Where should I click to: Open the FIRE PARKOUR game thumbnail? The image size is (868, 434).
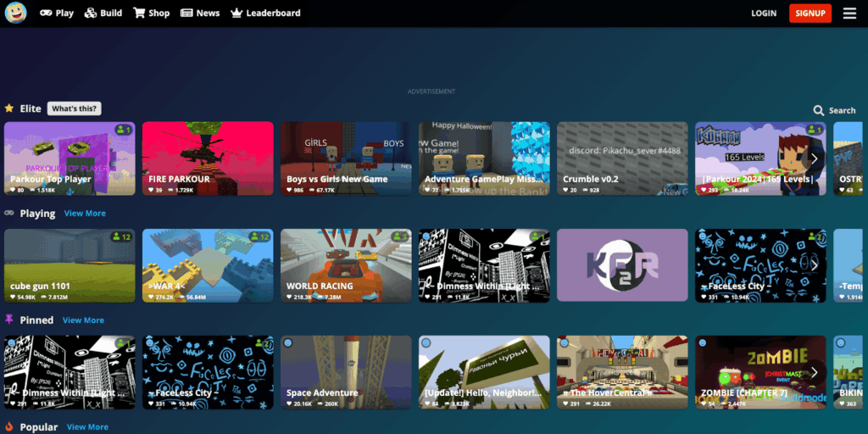[x=208, y=158]
